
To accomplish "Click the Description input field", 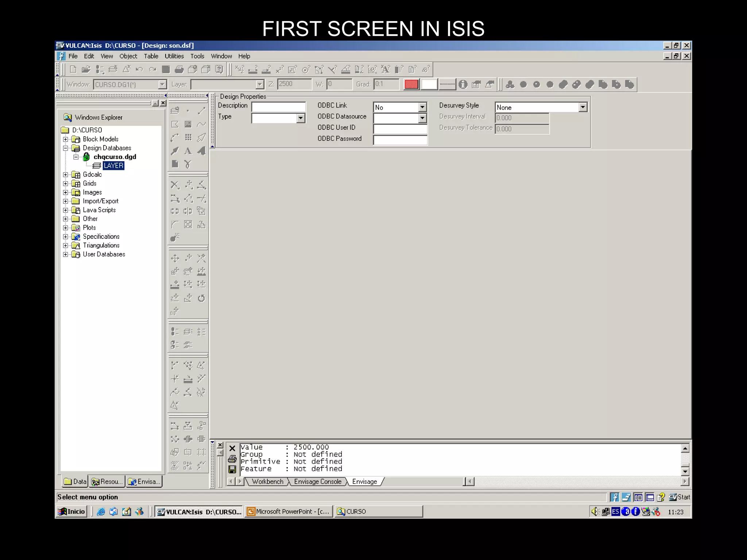I will 278,107.
